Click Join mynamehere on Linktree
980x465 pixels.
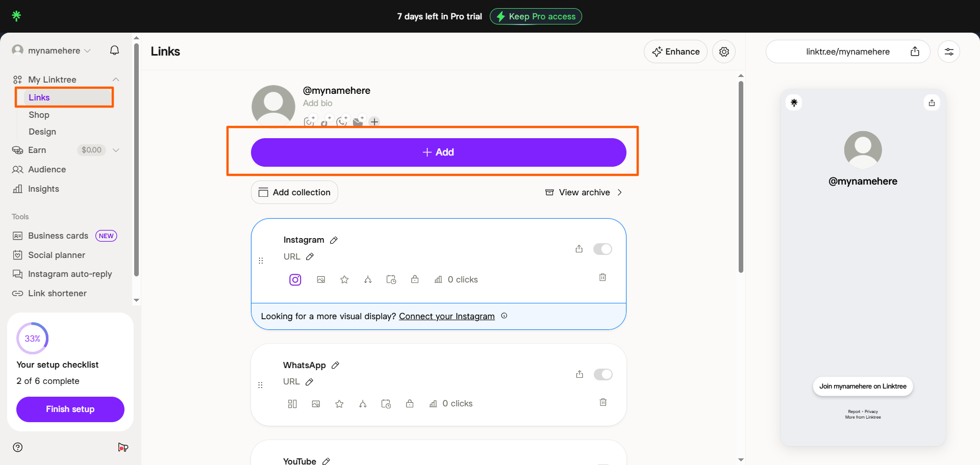863,386
